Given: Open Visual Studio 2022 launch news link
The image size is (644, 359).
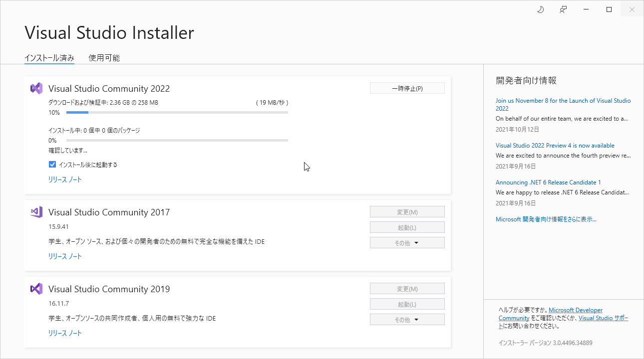Looking at the screenshot, I should click(x=563, y=104).
